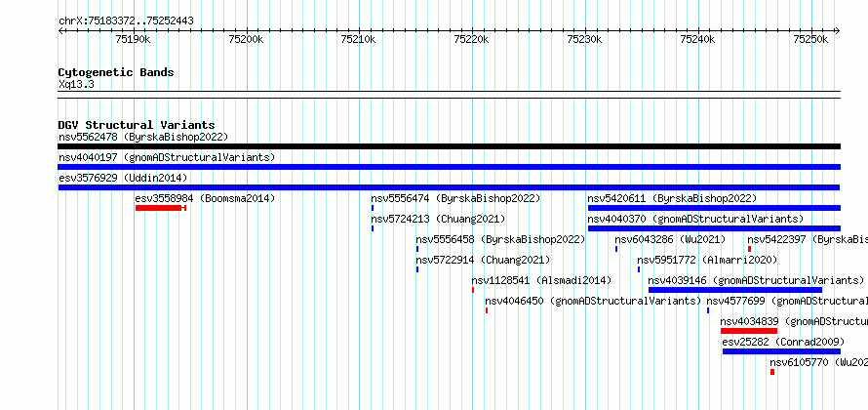Click the 75240k ruler label
868x410 pixels.
click(698, 39)
